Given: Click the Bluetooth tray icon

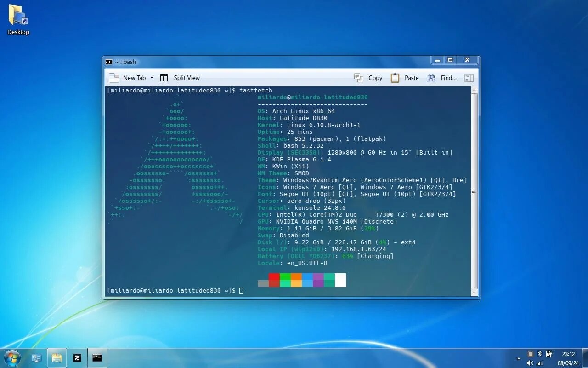Looking at the screenshot, I should tap(540, 354).
